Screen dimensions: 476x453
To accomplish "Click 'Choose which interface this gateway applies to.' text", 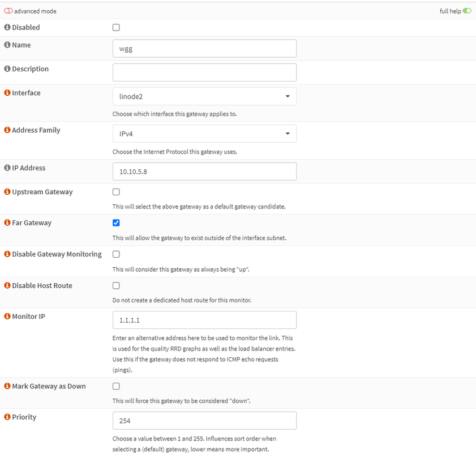I will pyautogui.click(x=174, y=114).
